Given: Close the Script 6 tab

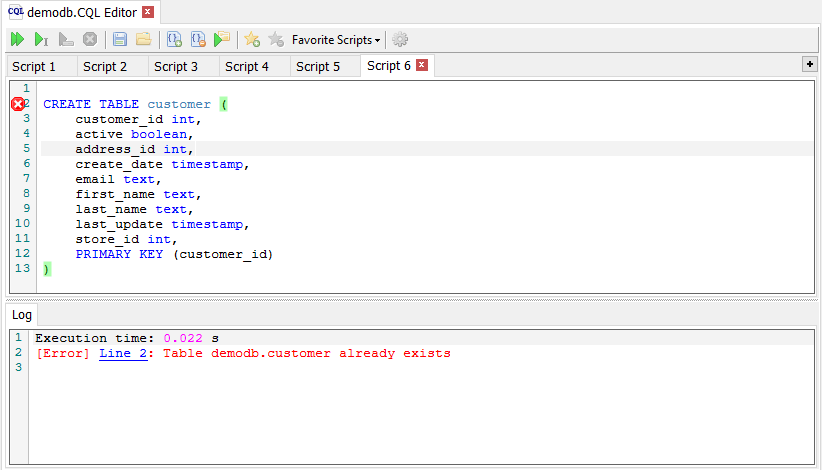Looking at the screenshot, I should 421,66.
